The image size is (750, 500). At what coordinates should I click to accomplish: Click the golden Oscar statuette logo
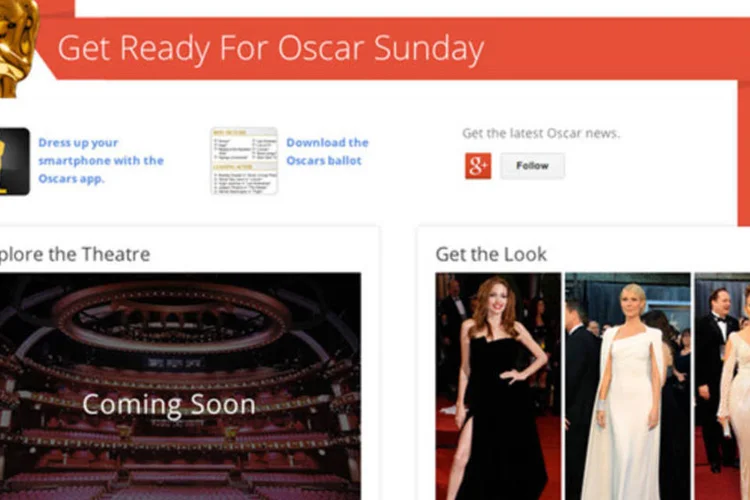point(18,48)
